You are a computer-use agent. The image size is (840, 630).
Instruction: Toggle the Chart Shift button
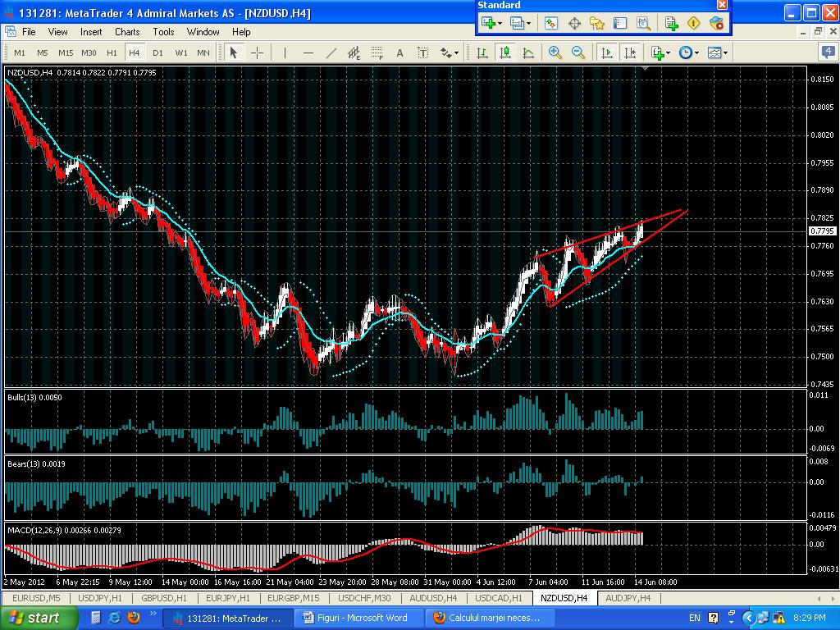(630, 52)
